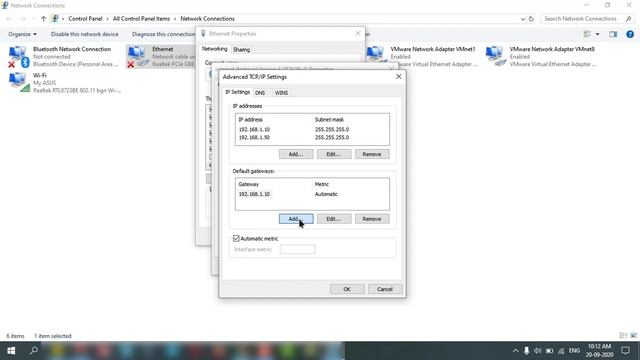Screen dimensions: 640x360
Task: Open the Bluetooth Network Connection adapter icon
Action: pyautogui.click(x=18, y=56)
